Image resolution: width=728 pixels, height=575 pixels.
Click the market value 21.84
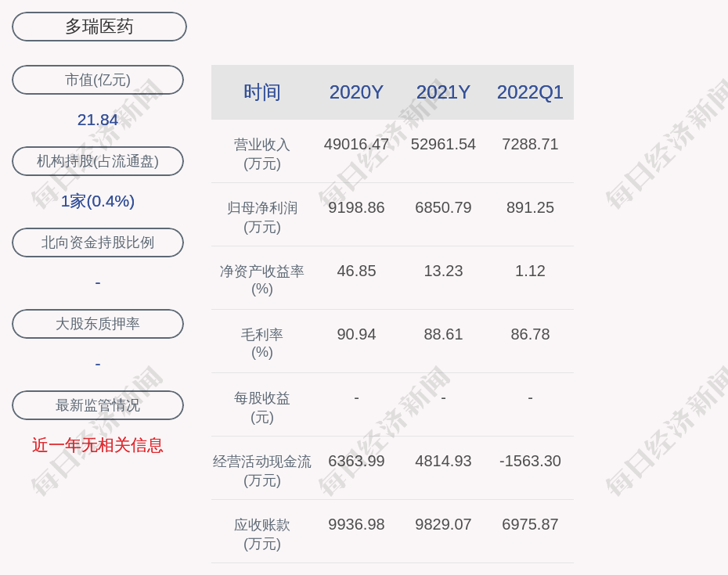(x=98, y=120)
